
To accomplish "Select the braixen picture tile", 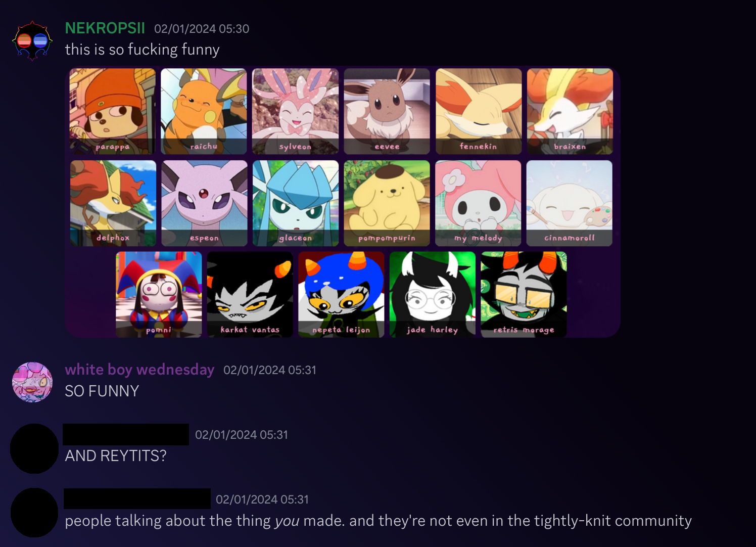I will pos(570,111).
